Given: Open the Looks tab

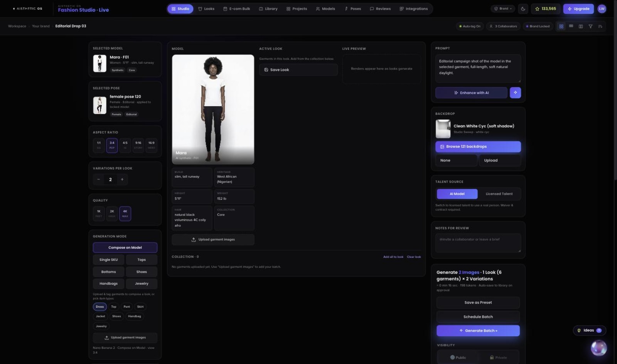Looking at the screenshot, I should click(x=206, y=8).
